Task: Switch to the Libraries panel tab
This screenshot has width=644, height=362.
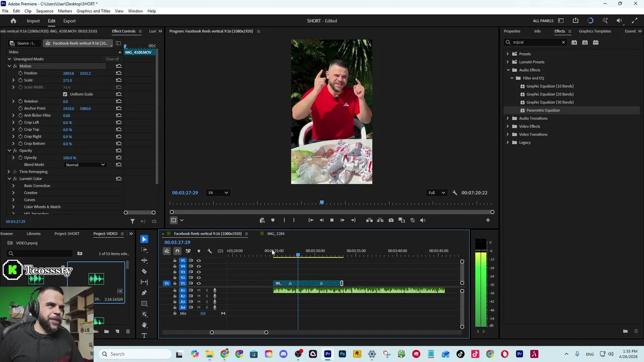Action: point(34,234)
